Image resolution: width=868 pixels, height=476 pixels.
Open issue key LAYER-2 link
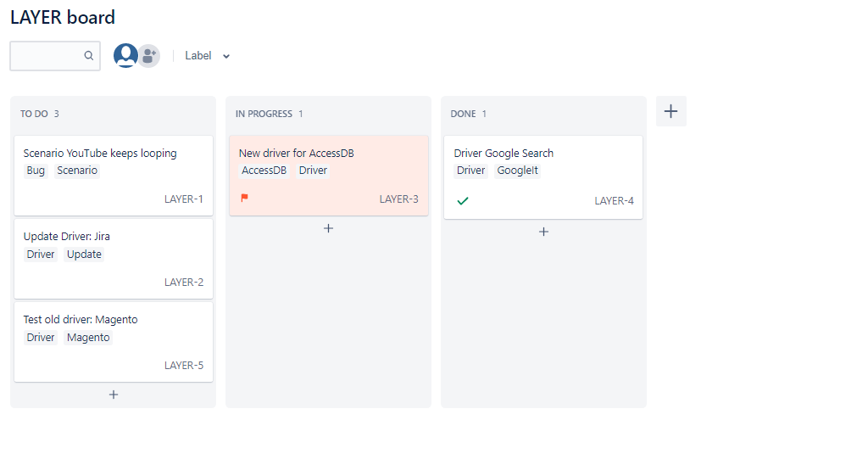(x=184, y=283)
